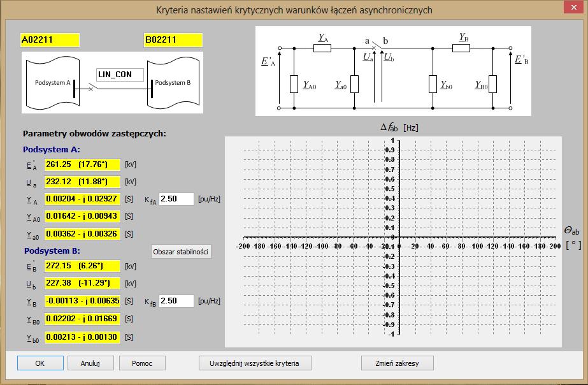Image resolution: width=588 pixels, height=385 pixels.
Task: Select Yb0 value 0.00213 - j 0.00130
Action: click(83, 337)
